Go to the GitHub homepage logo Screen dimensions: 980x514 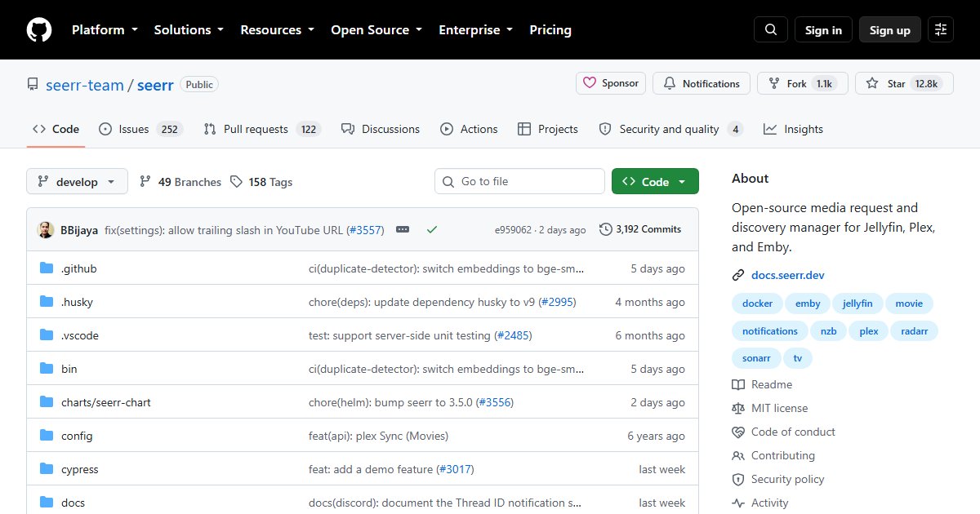tap(39, 30)
